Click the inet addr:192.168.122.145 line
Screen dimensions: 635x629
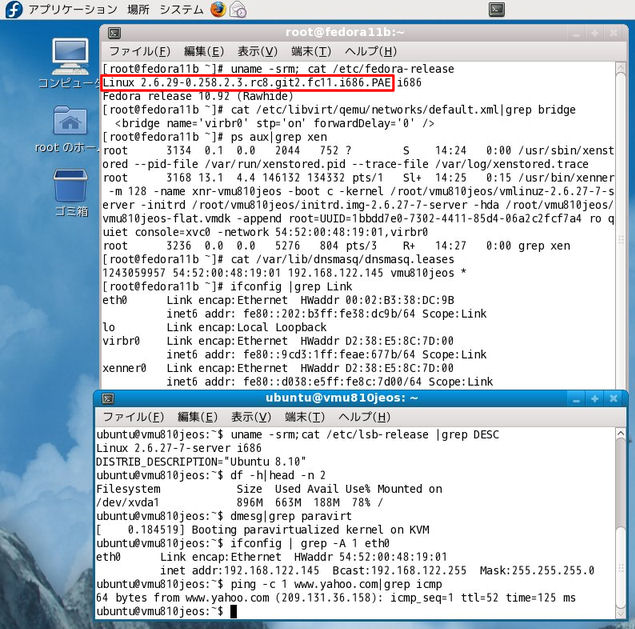tap(377, 571)
